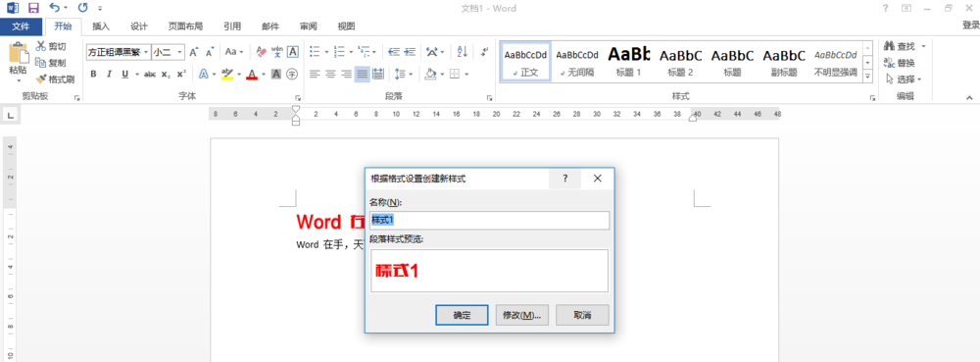Toggle the justify alignment button
This screenshot has width=980, height=362.
[x=362, y=75]
